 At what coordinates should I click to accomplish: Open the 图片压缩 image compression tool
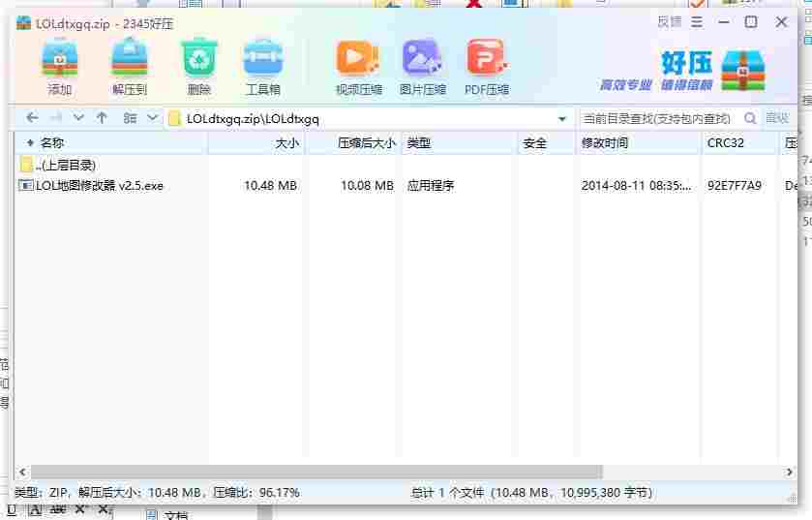click(423, 67)
